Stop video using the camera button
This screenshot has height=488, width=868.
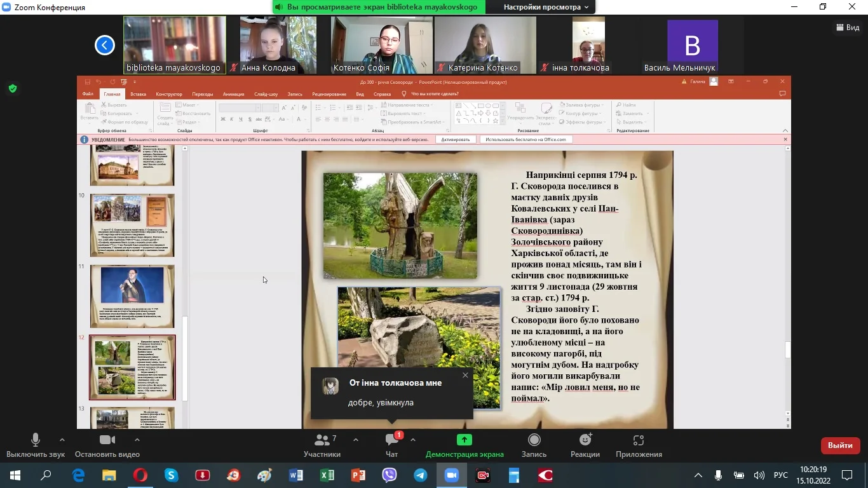point(107,445)
